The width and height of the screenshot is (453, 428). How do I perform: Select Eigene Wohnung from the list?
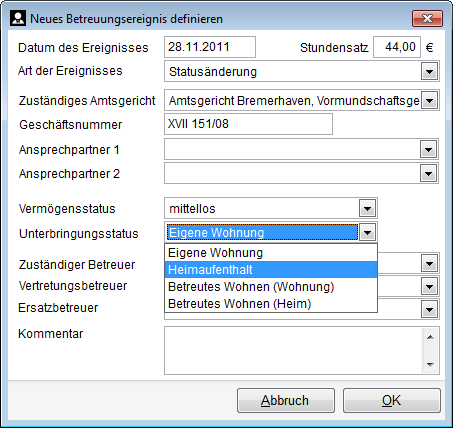tap(271, 253)
